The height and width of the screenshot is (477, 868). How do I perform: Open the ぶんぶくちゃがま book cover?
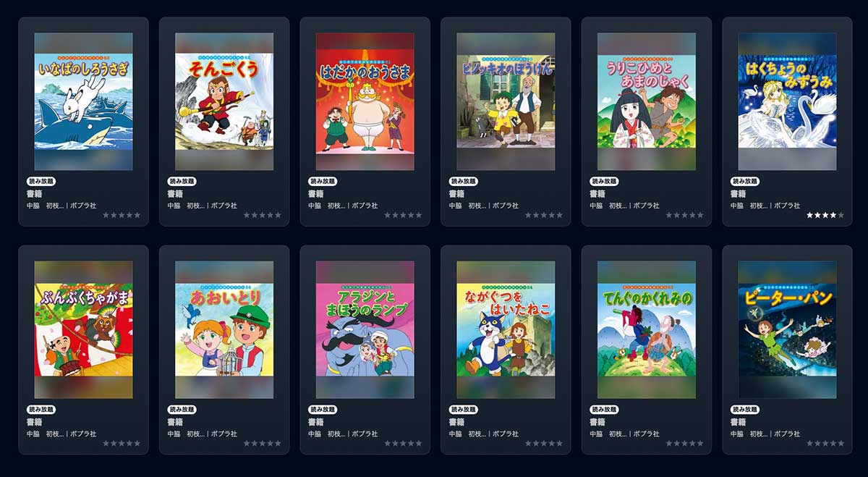[83, 329]
